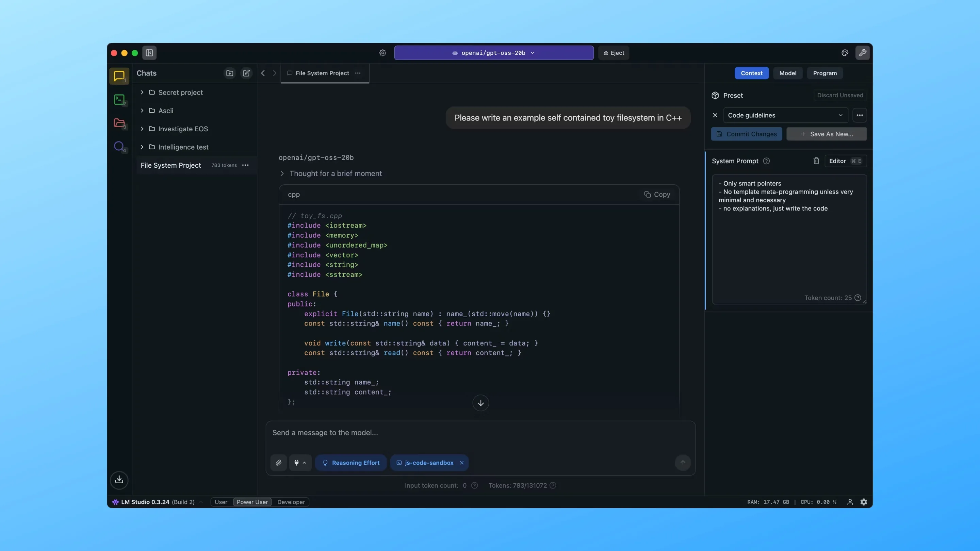This screenshot has height=551, width=980.
Task: Show help for token count in system prompt
Action: [857, 298]
